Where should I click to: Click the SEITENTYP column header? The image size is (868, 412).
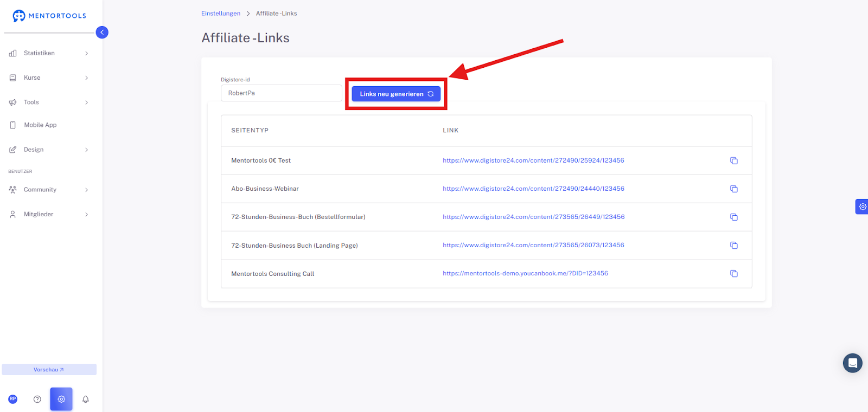point(250,131)
